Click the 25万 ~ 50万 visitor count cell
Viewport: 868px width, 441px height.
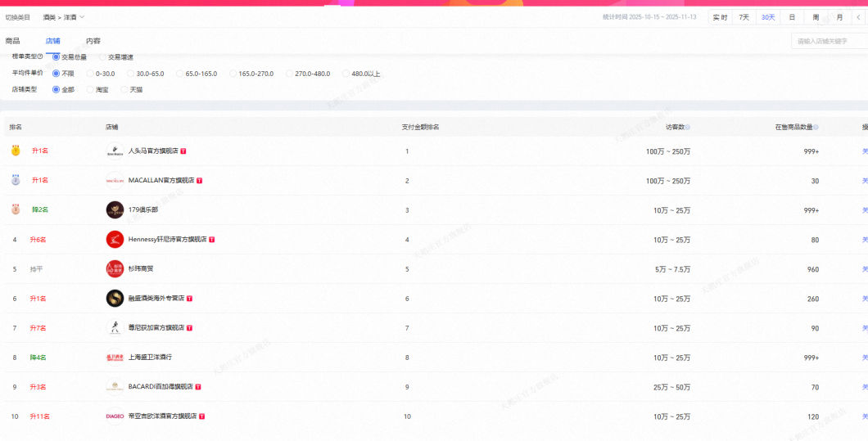(672, 387)
